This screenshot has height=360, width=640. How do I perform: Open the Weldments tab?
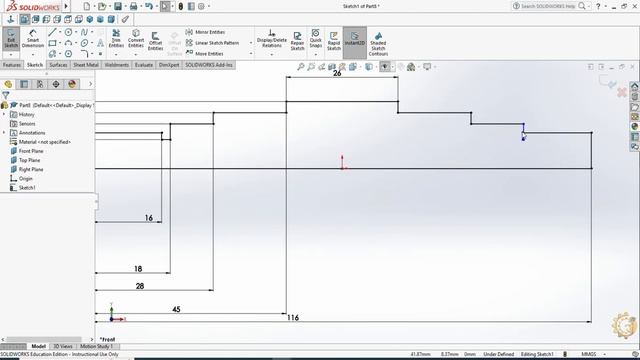pyautogui.click(x=116, y=65)
